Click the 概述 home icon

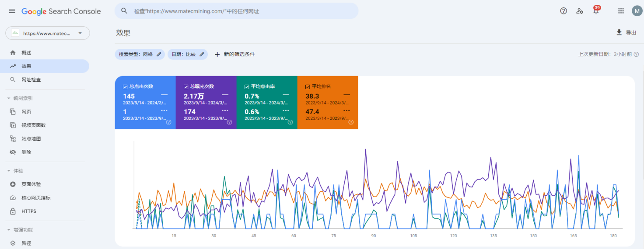pyautogui.click(x=13, y=52)
